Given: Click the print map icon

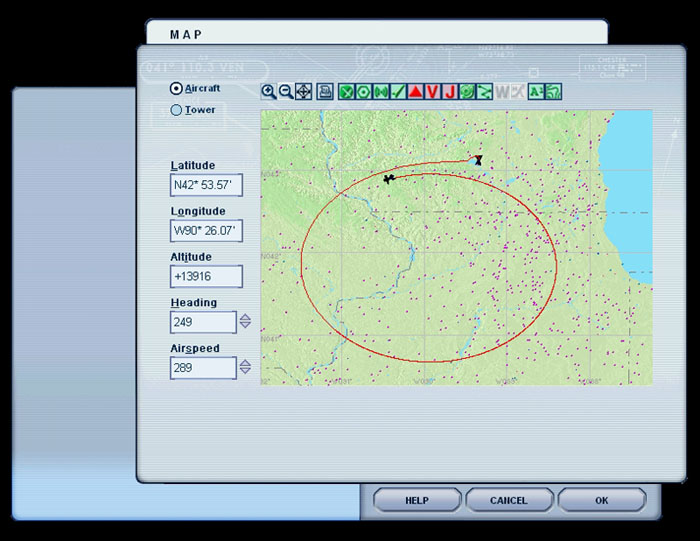Looking at the screenshot, I should click(325, 91).
